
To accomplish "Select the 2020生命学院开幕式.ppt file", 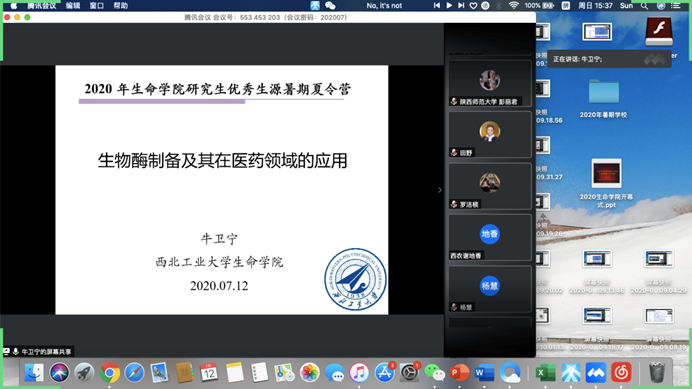I will [606, 183].
